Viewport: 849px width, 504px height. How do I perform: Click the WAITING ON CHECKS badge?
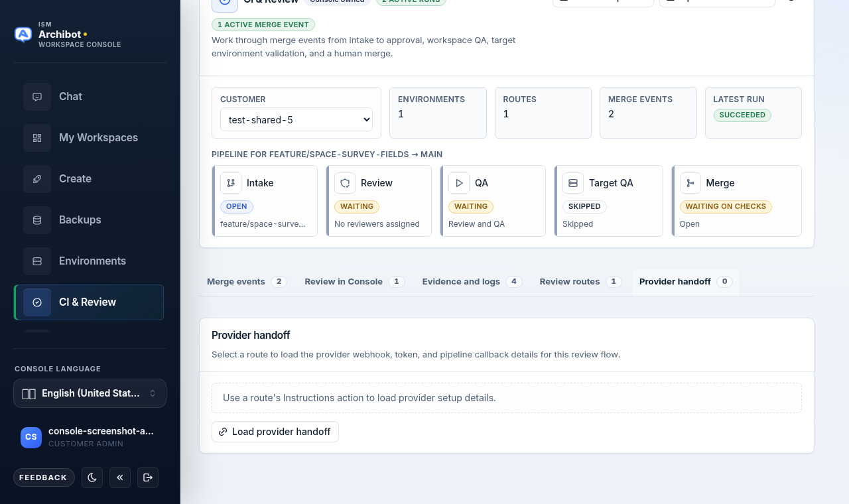click(x=726, y=207)
